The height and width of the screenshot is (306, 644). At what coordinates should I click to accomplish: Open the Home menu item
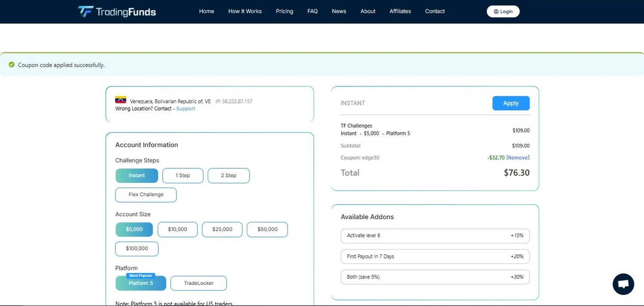207,11
